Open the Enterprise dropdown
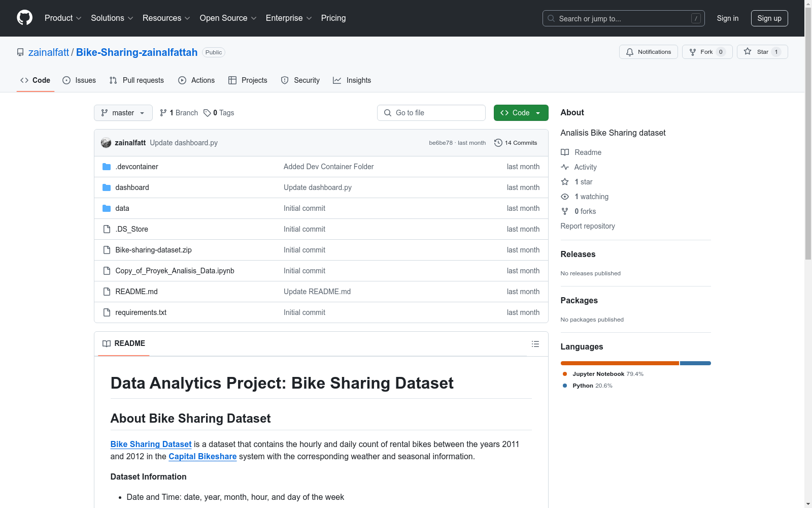The height and width of the screenshot is (508, 812). (x=289, y=18)
